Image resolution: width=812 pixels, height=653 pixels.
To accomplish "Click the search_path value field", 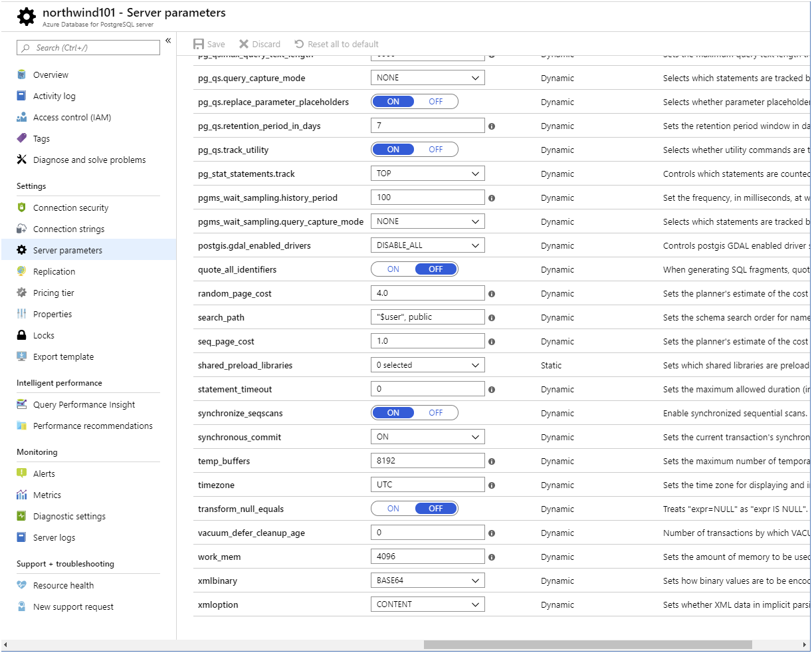I will pos(428,317).
